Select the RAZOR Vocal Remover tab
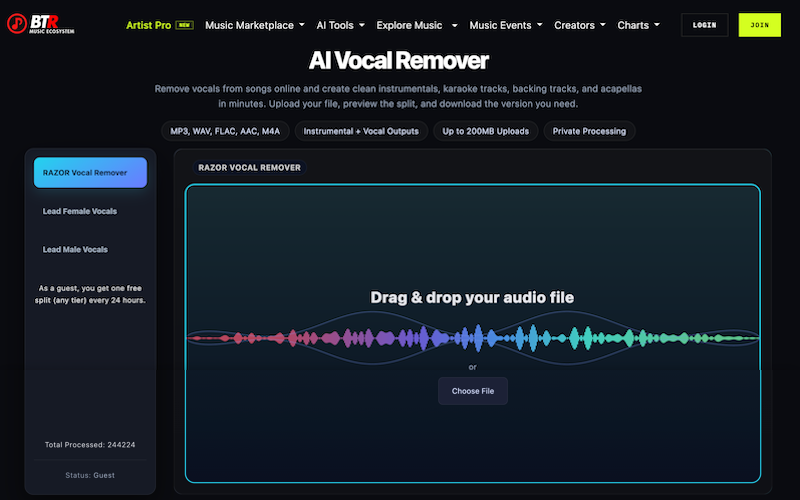Screen dimensions: 800x500 pyautogui.click(x=90, y=172)
